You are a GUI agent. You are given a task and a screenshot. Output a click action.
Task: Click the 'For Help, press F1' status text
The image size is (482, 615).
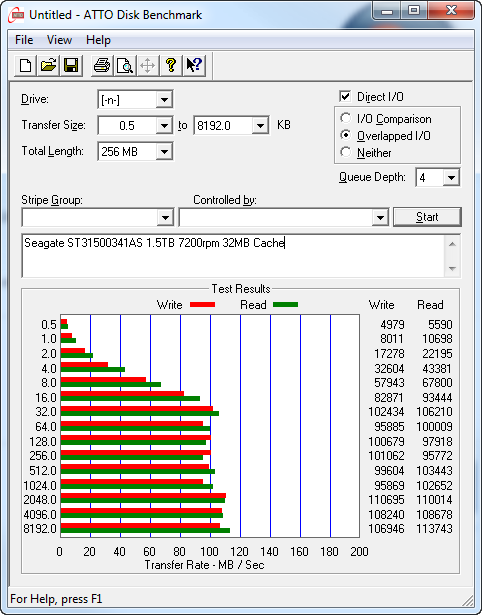coord(56,599)
